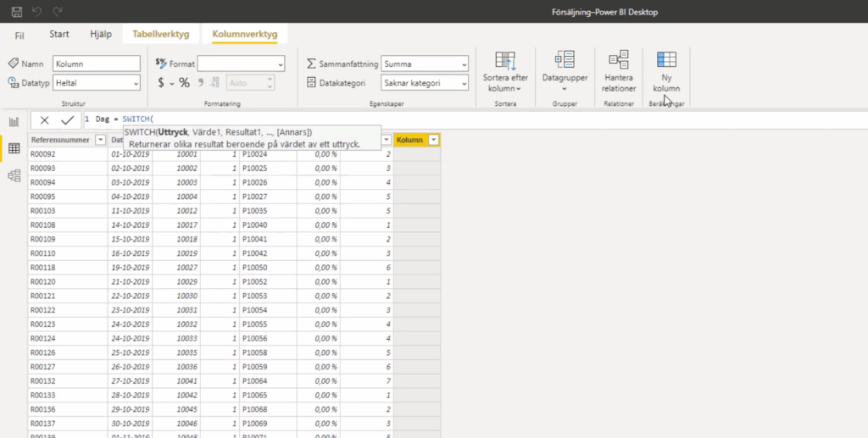Apply thousands separator formatting
This screenshot has height=438, width=868.
tap(202, 83)
